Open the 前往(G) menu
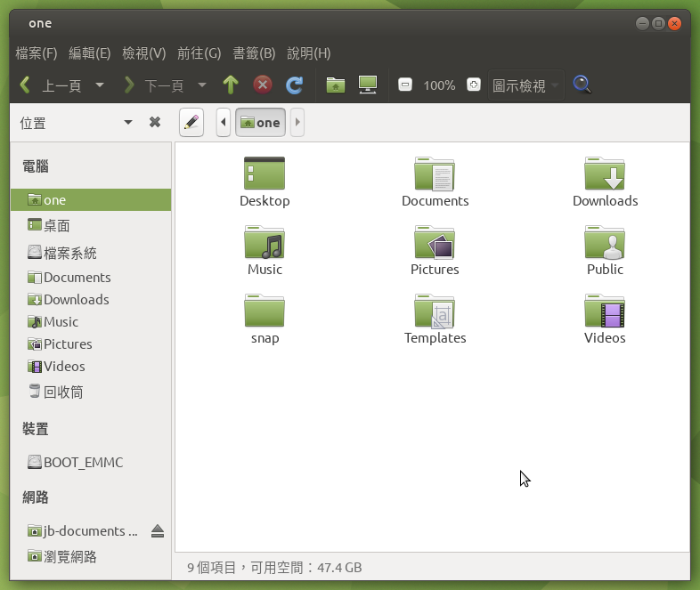 pos(199,53)
